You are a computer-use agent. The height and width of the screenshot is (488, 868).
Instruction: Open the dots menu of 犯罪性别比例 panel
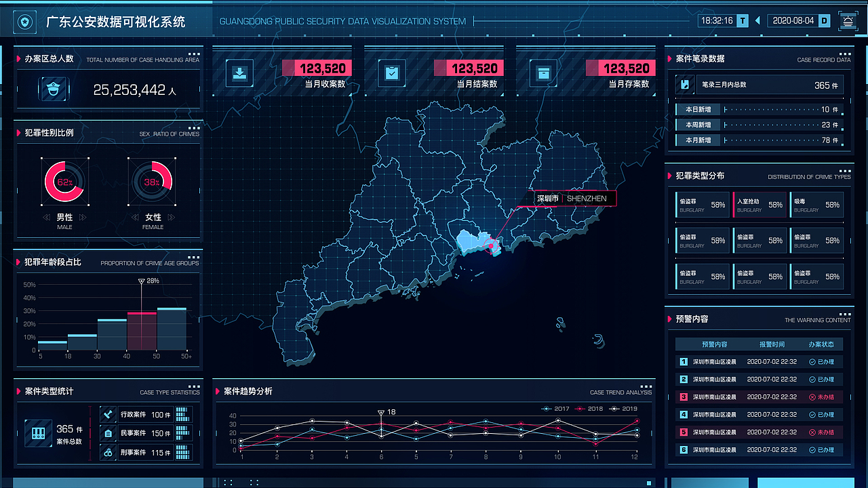[194, 128]
